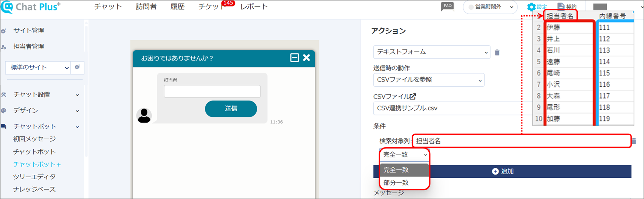The width and height of the screenshot is (644, 199).
Task: Click 担当者名 header in CSV table
Action: click(x=560, y=16)
